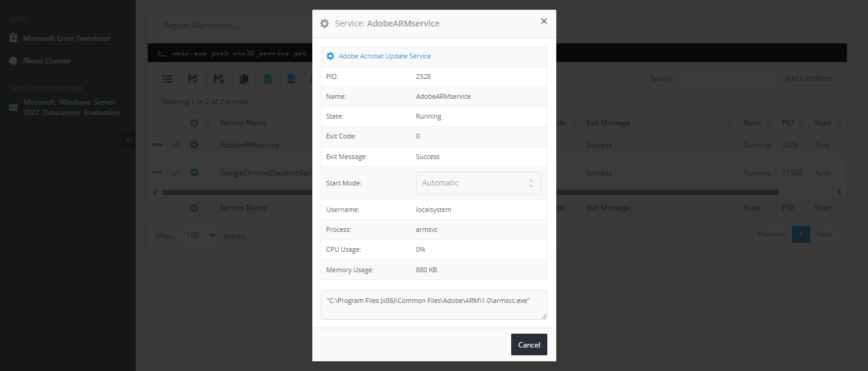Sort the table by Start header
The height and width of the screenshot is (371, 868).
coord(823,123)
